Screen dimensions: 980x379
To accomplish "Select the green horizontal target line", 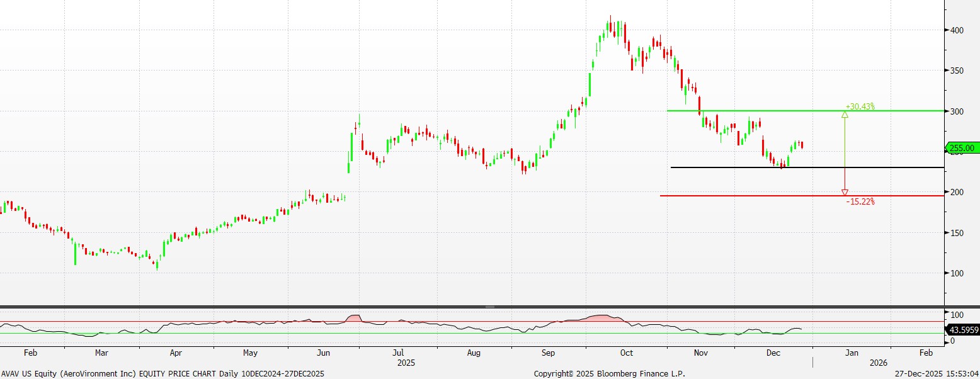I will pos(806,111).
